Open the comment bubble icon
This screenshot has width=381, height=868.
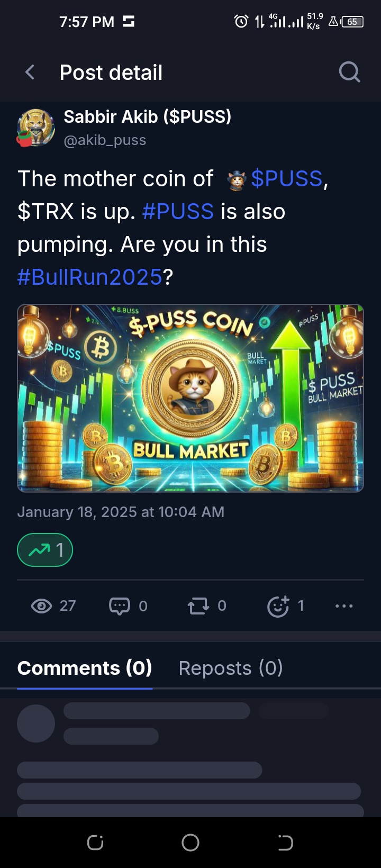point(119,606)
